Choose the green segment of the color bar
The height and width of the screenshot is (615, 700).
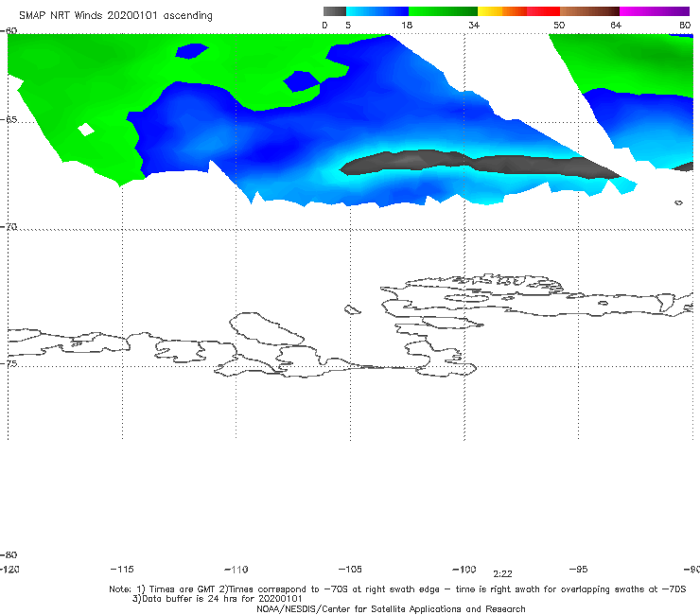coord(443,11)
